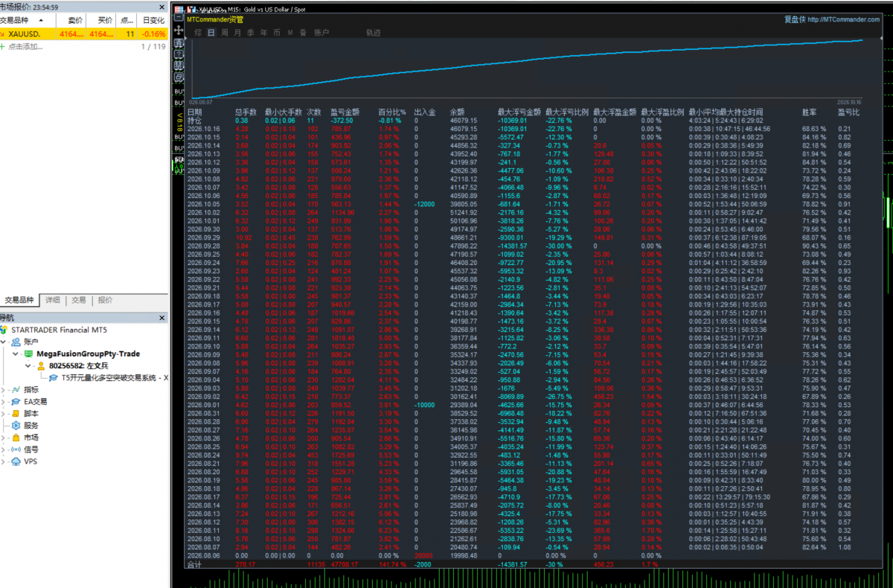Click the 指标 indicators icon
This screenshot has width=893, height=588.
(x=17, y=389)
